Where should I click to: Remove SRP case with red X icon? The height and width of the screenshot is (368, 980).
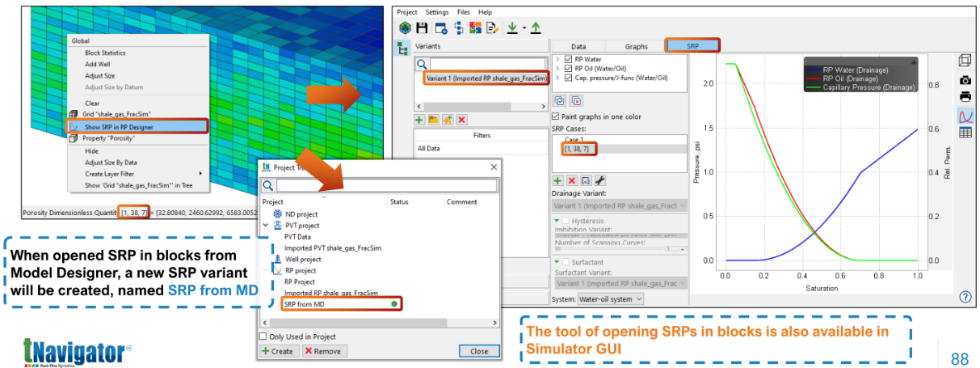(x=571, y=180)
